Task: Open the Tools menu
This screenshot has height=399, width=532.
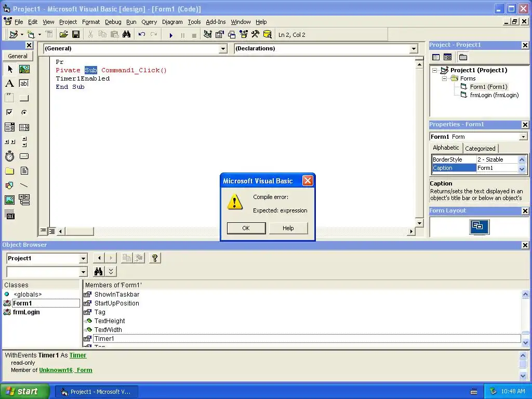Action: (194, 22)
